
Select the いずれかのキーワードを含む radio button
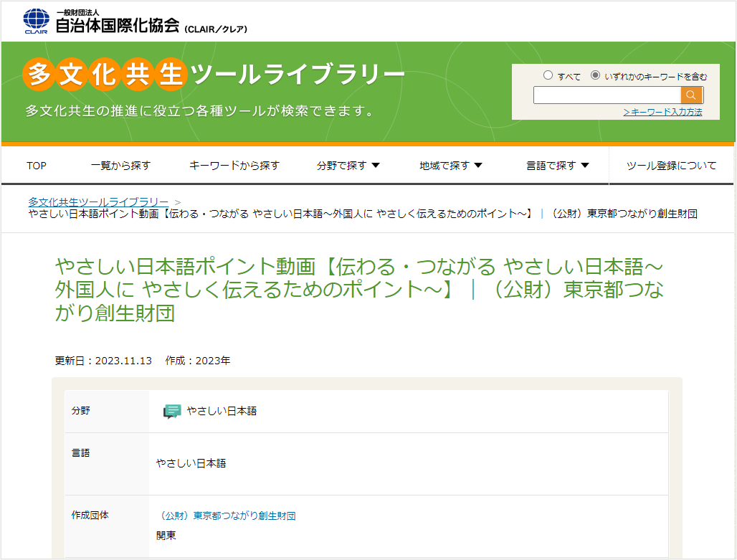tap(596, 75)
